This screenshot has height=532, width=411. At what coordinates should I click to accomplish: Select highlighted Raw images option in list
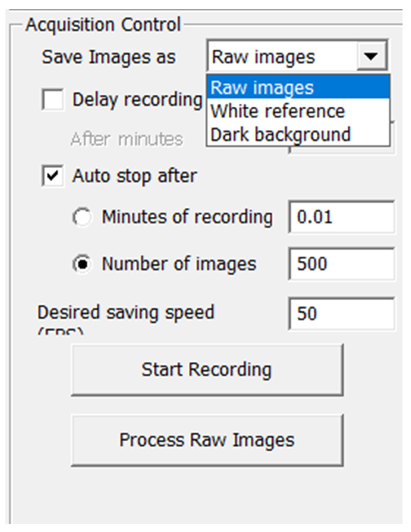pyautogui.click(x=297, y=87)
